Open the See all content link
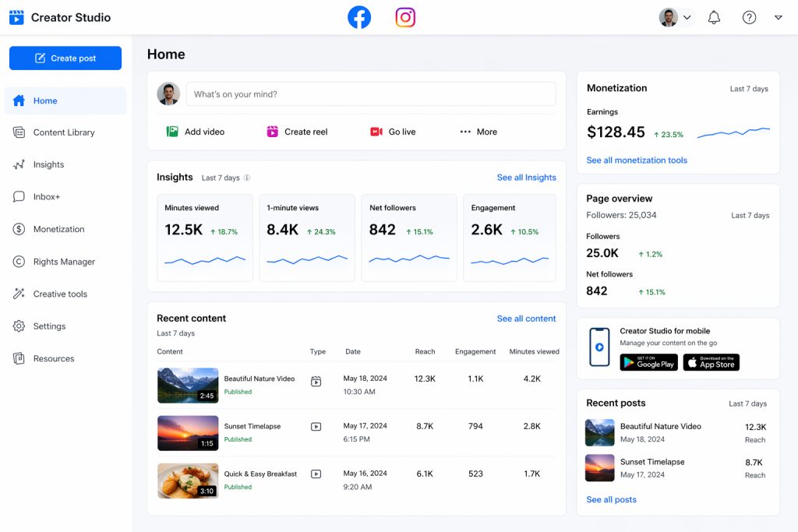Image resolution: width=798 pixels, height=532 pixels. pos(526,319)
